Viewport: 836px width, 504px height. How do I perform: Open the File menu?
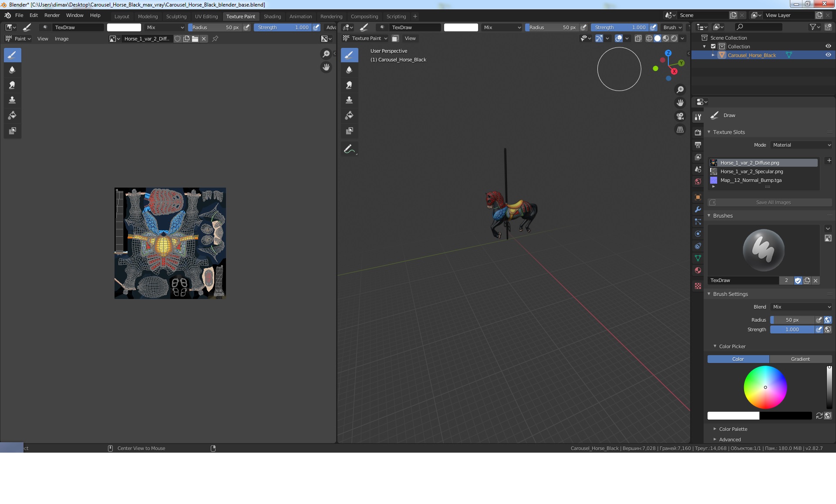(x=19, y=15)
